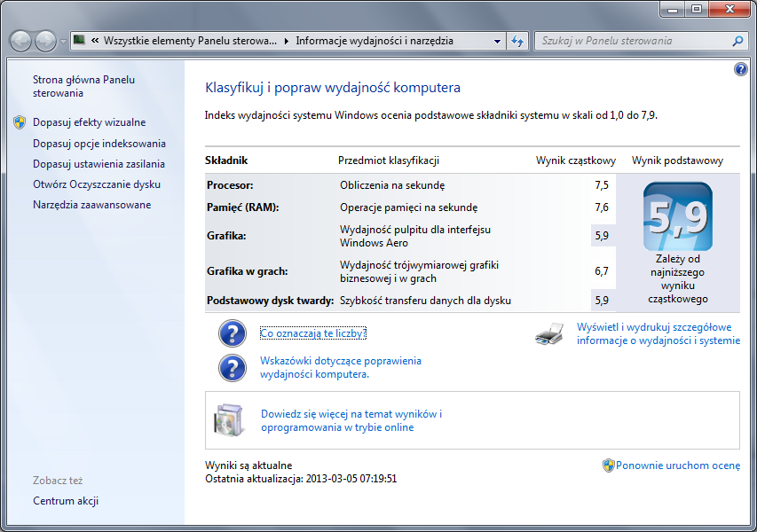Click the Forward navigation arrow
757x532 pixels.
coord(46,41)
